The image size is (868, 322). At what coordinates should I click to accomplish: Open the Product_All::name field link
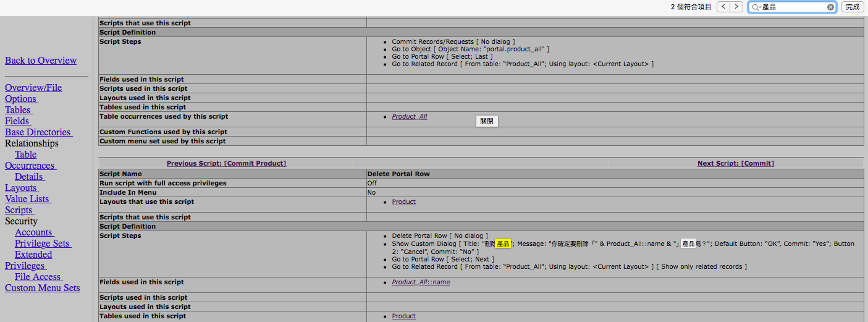click(421, 282)
